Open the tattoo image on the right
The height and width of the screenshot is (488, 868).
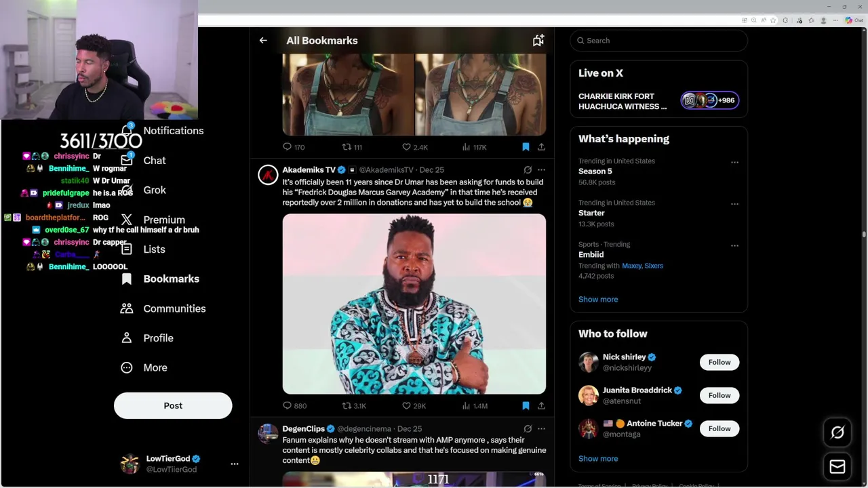coord(481,95)
